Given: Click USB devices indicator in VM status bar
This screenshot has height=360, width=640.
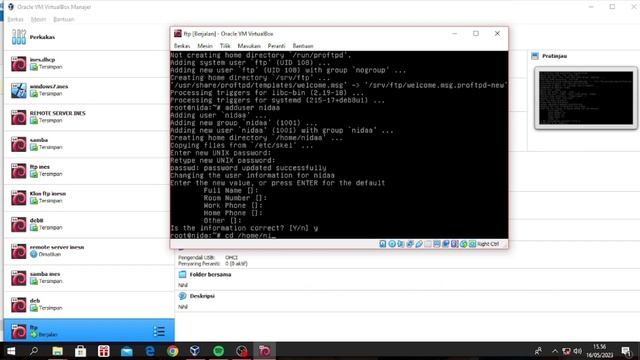Looking at the screenshot, I should click(x=419, y=244).
